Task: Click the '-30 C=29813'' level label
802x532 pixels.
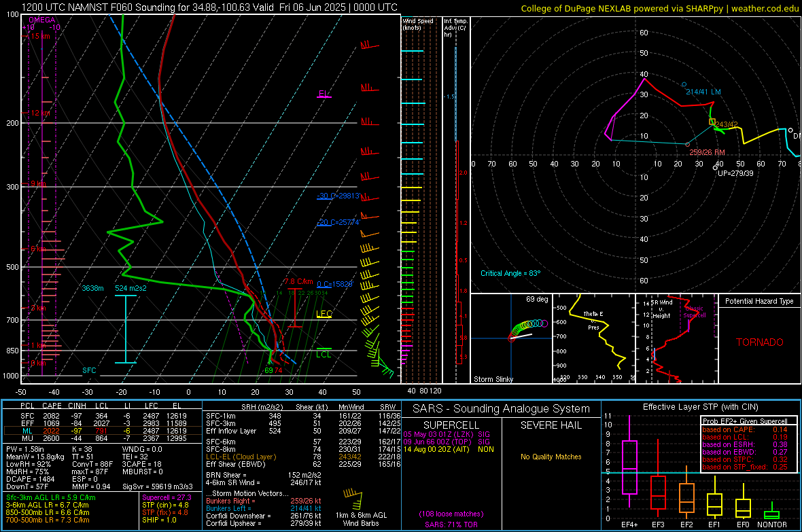Action: click(x=339, y=196)
